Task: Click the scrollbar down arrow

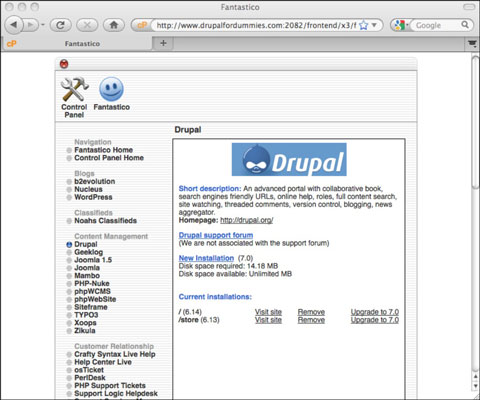Action: click(476, 386)
